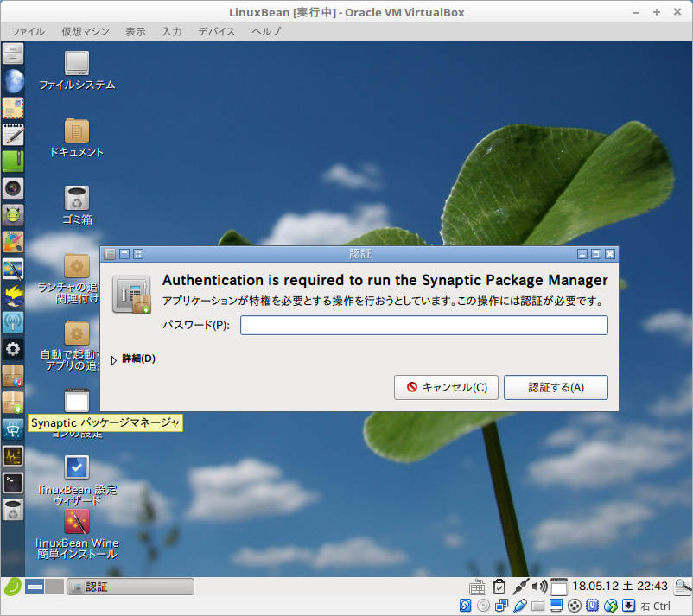This screenshot has height=616, width=693.
Task: Open the file manager dock icon
Action: pyautogui.click(x=13, y=54)
